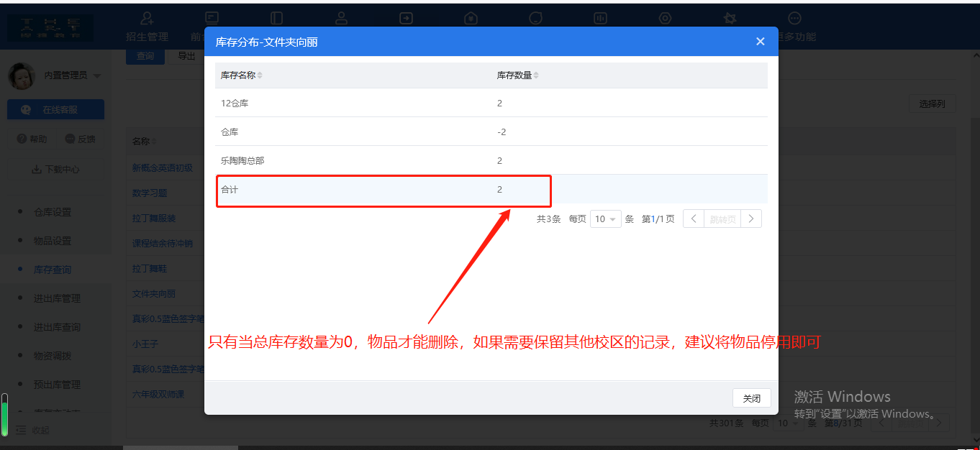Open the 下载中心 download center
This screenshot has height=450, width=980.
pos(55,170)
